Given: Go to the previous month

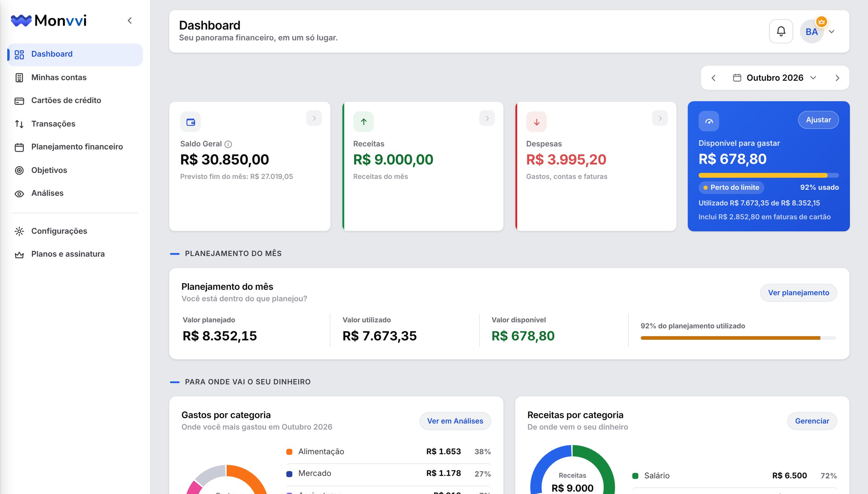Looking at the screenshot, I should tap(713, 78).
